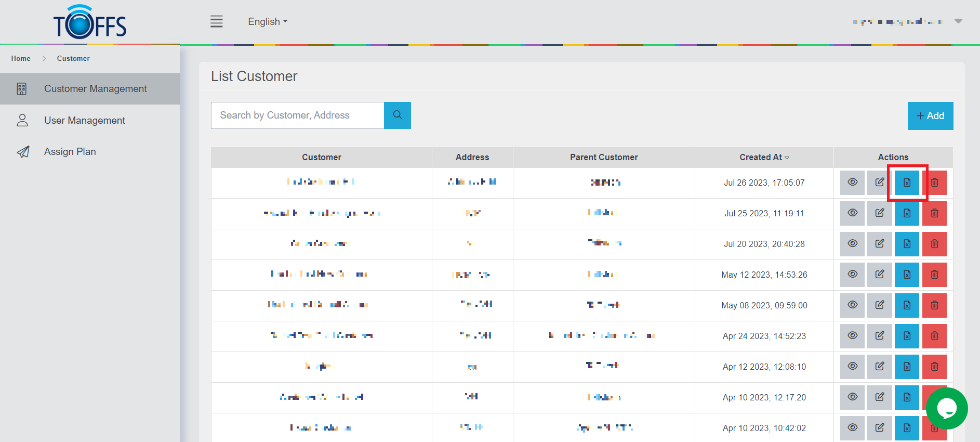Delete the customer created Jul 25 2023
The height and width of the screenshot is (442, 980).
pos(934,213)
